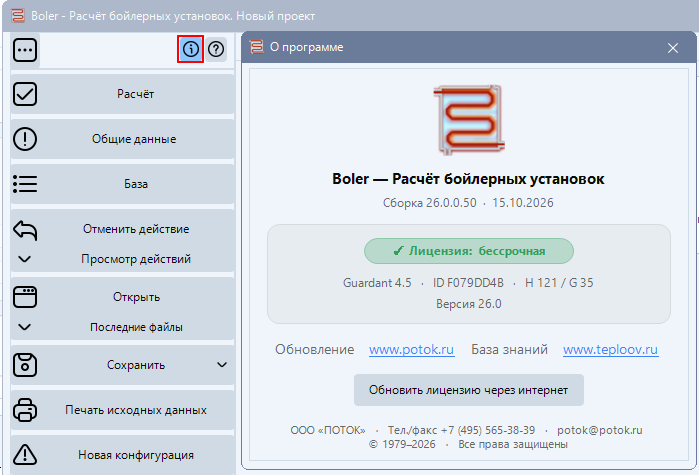This screenshot has height=475, width=699.
Task: Open the ellipsis menu icon in sidebar
Action: click(25, 50)
